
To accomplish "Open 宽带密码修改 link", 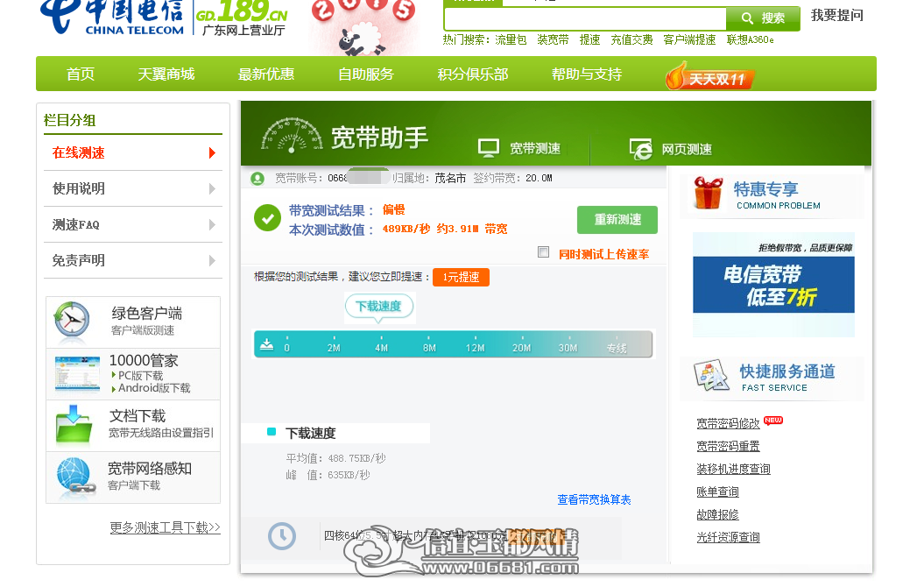I will coord(729,424).
